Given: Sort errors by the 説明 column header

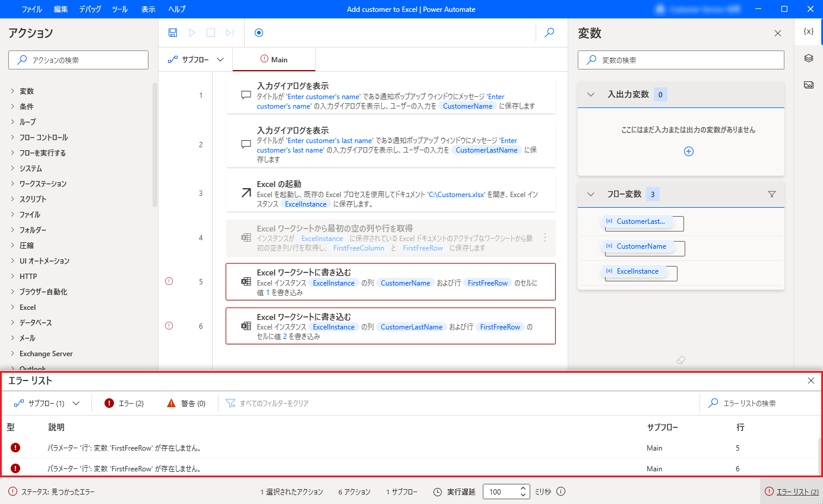Looking at the screenshot, I should [56, 427].
